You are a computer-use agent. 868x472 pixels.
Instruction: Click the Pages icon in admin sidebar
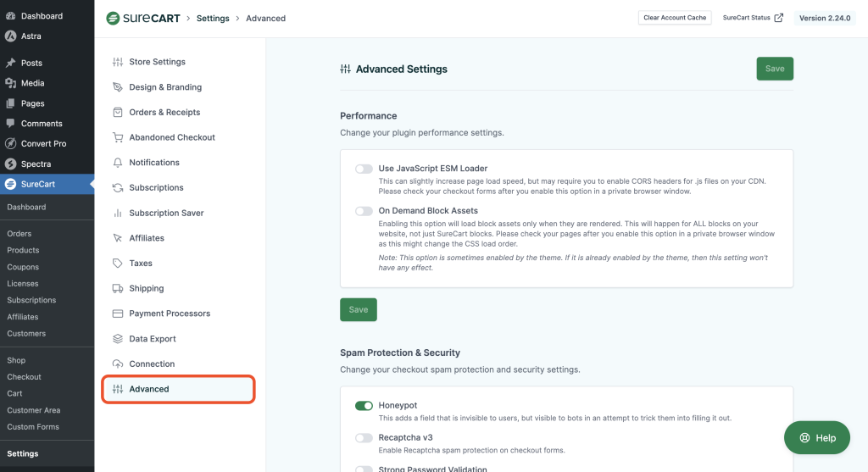(10, 103)
